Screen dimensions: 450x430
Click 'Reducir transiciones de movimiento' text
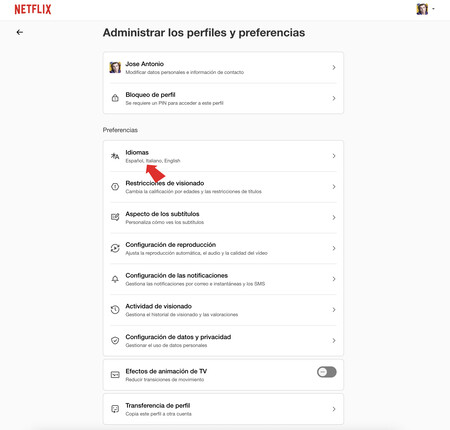pos(164,380)
